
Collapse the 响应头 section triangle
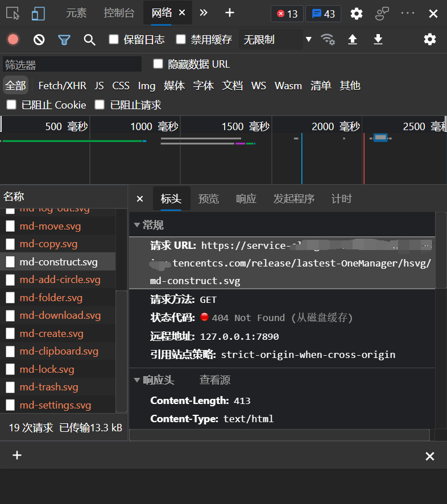(x=137, y=380)
